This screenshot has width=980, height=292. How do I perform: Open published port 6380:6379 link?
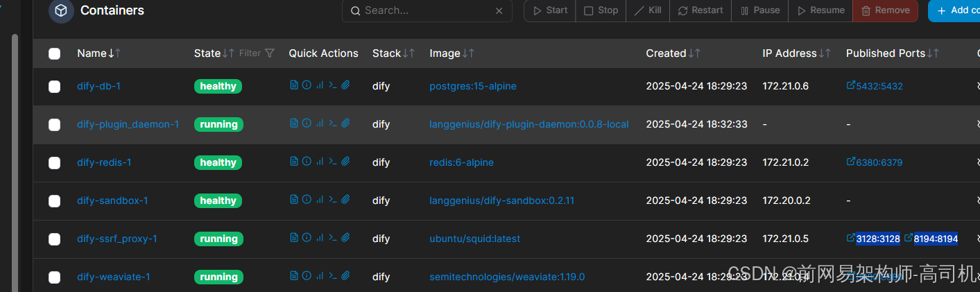point(875,162)
